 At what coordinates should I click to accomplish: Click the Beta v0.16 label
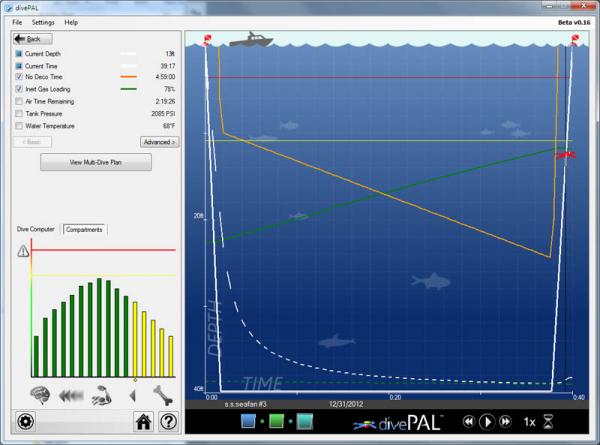point(574,23)
